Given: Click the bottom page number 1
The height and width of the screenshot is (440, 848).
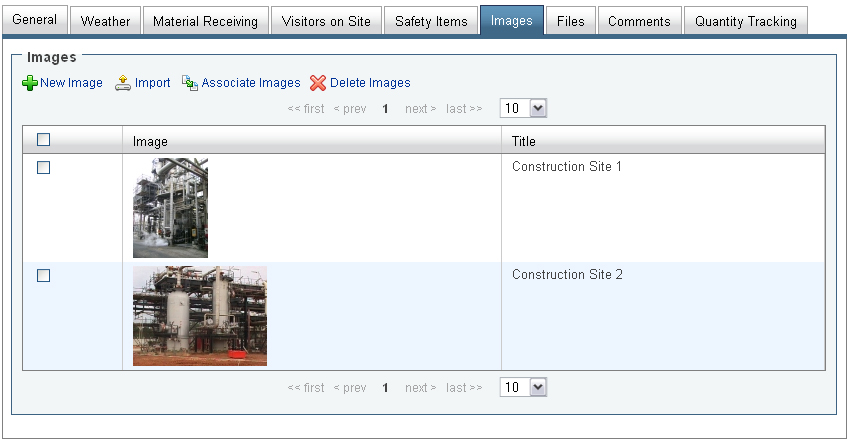Looking at the screenshot, I should [x=385, y=388].
